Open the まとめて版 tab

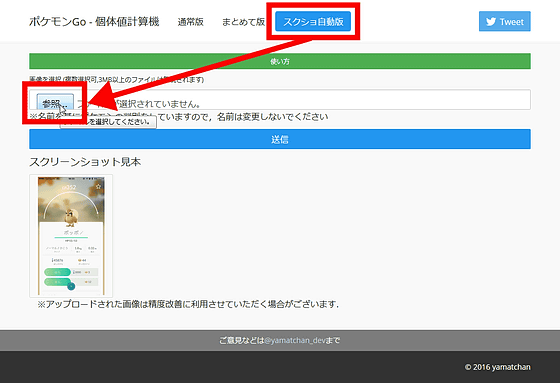click(243, 22)
